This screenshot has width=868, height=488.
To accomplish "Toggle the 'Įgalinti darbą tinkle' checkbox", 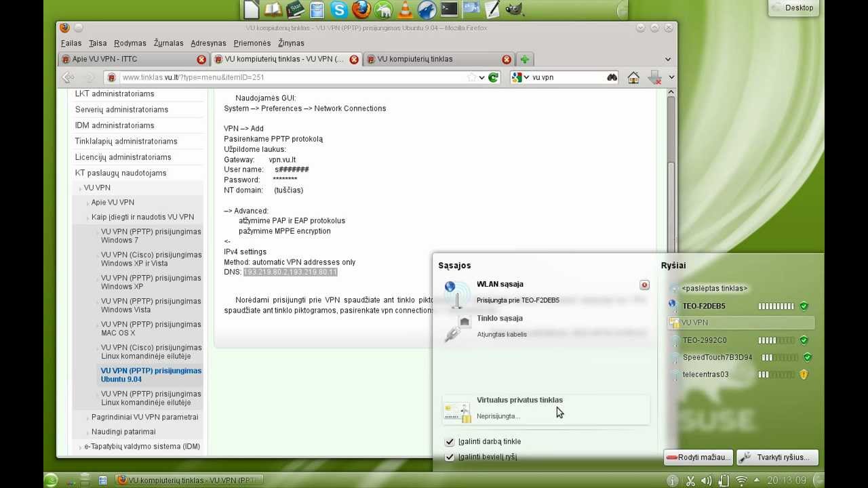I will (449, 442).
